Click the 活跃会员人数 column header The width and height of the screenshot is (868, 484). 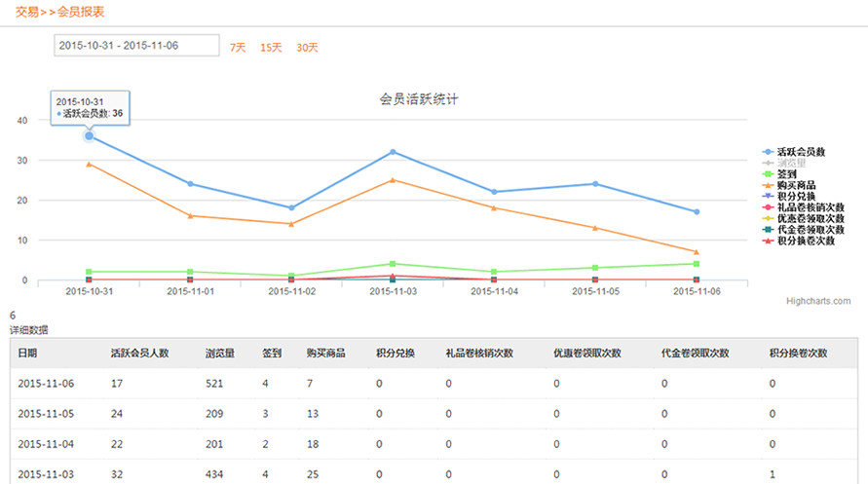[x=139, y=353]
